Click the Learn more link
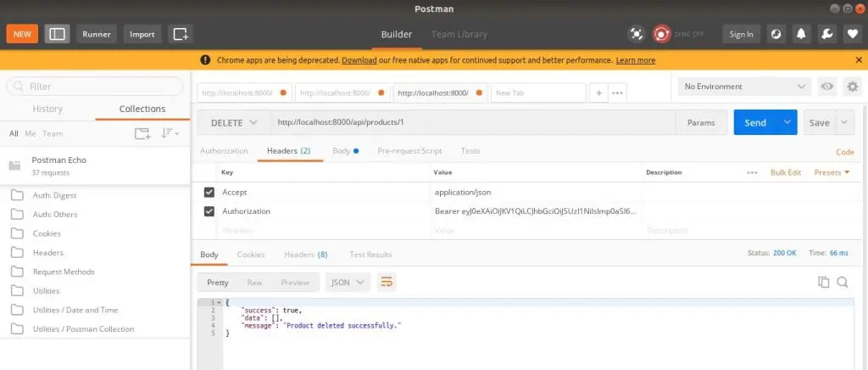 coord(636,60)
